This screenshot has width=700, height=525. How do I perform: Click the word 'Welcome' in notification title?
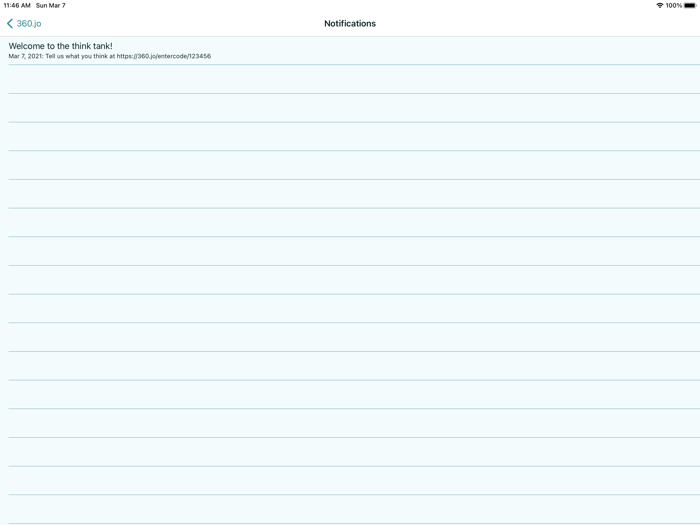click(x=26, y=46)
